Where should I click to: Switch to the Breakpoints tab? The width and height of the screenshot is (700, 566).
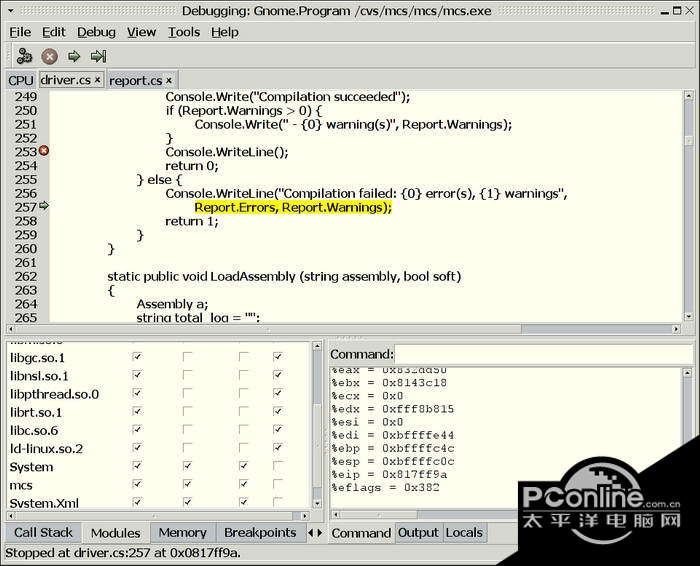point(260,533)
